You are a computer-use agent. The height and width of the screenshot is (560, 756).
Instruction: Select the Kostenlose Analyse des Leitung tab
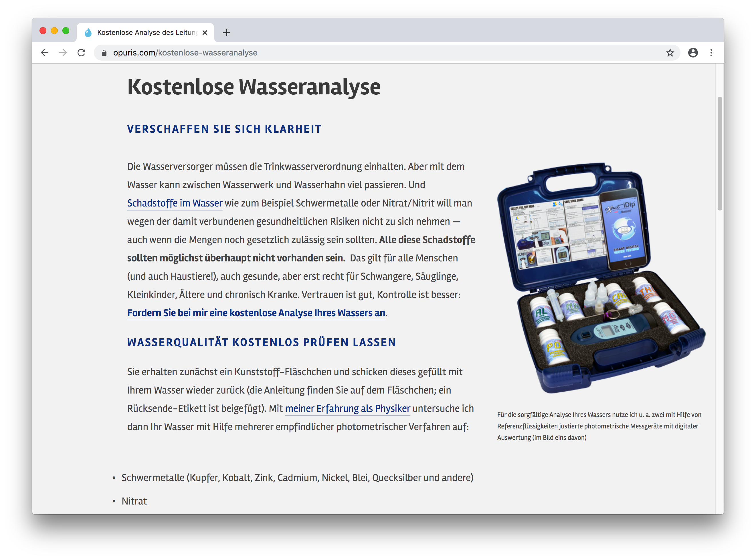click(x=145, y=33)
